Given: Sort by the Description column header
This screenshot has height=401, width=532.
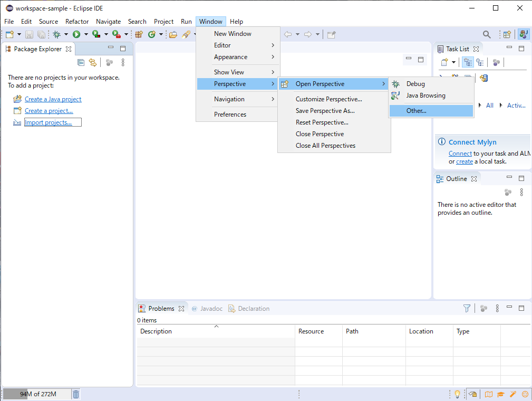Looking at the screenshot, I should point(156,331).
